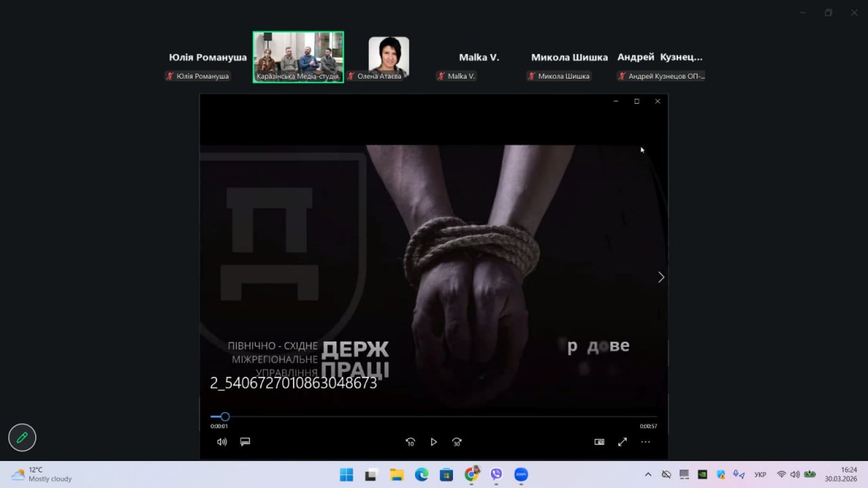The width and height of the screenshot is (868, 488).
Task: Switch the video to mini view mode
Action: (x=599, y=442)
